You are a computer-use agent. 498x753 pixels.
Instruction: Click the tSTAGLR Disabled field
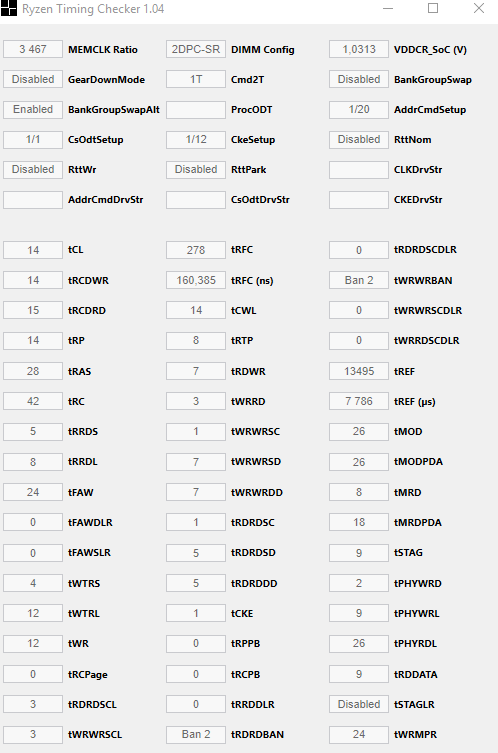pyautogui.click(x=359, y=704)
